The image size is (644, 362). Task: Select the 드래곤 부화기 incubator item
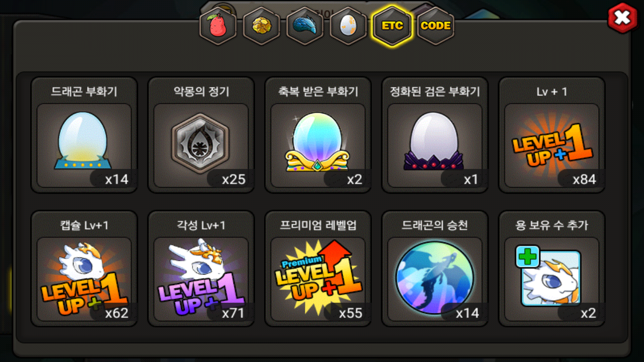coord(84,135)
